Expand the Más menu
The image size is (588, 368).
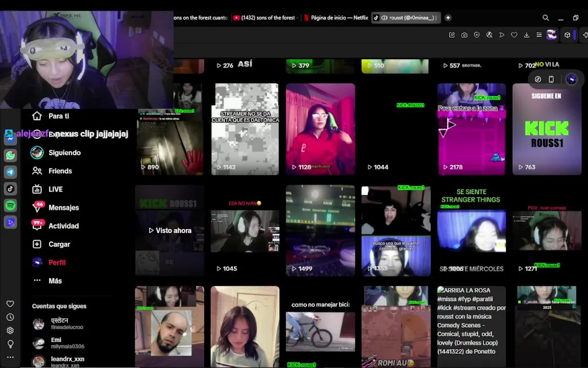(x=47, y=281)
